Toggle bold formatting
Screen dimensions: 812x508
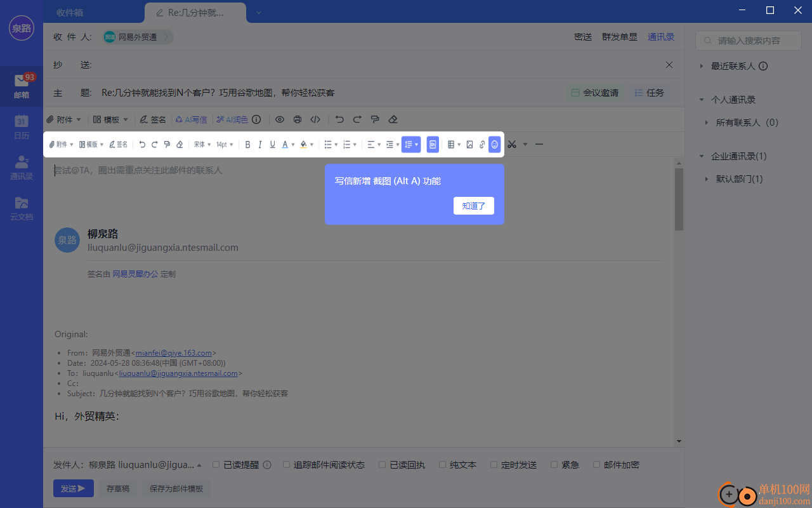[x=247, y=145]
